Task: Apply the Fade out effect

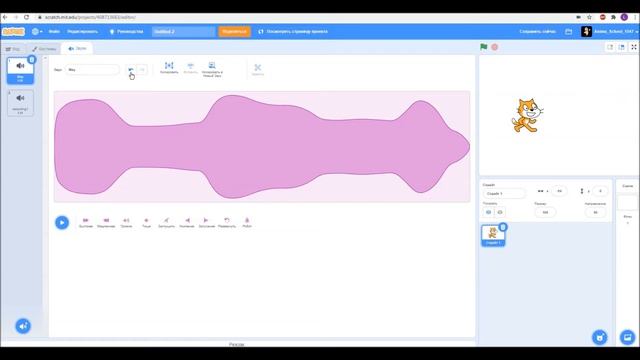Action: click(207, 222)
